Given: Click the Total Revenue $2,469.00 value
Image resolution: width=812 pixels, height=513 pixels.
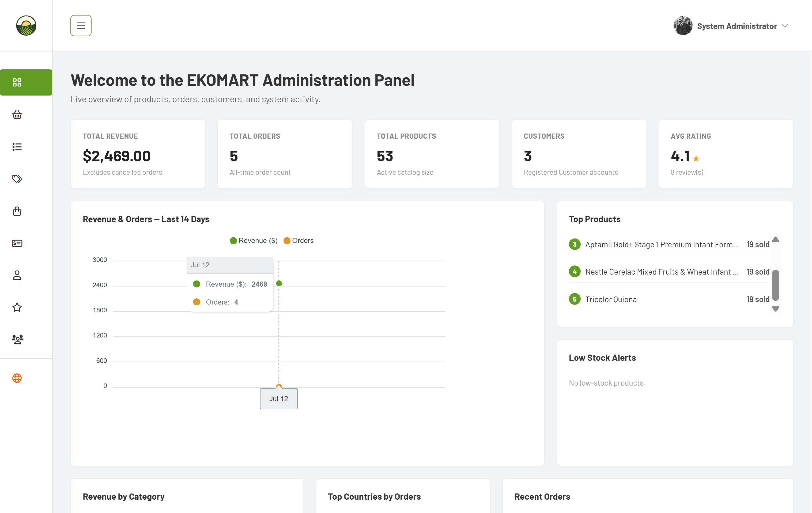Looking at the screenshot, I should pos(117,156).
